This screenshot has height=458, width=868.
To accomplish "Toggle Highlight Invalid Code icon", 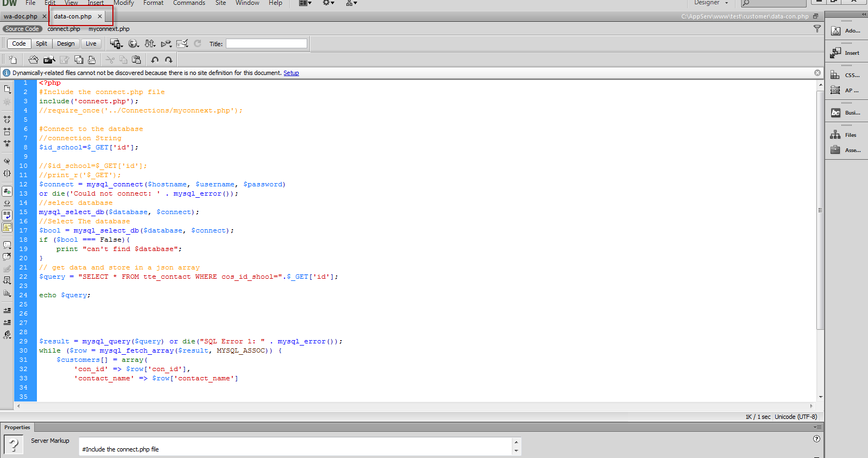I will point(7,203).
